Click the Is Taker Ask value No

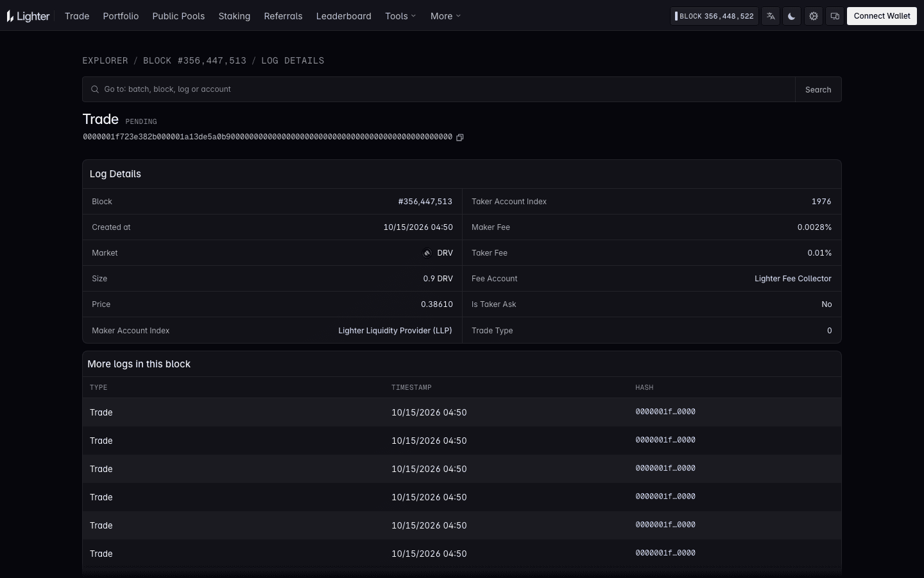pyautogui.click(x=826, y=304)
